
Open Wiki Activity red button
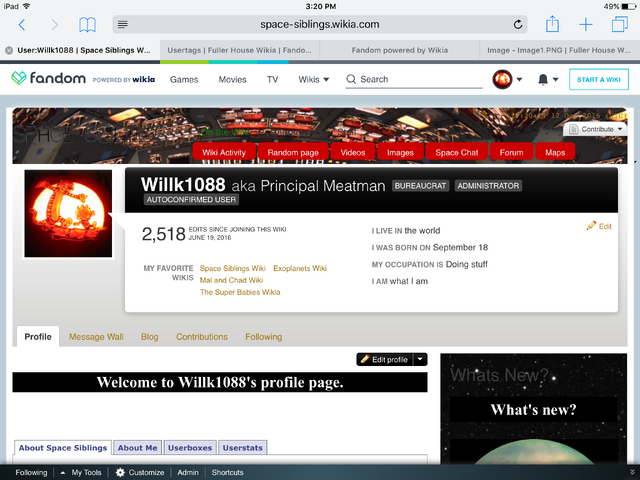(x=224, y=152)
